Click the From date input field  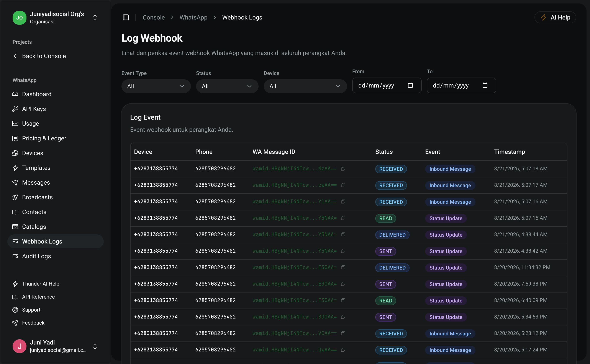point(387,85)
